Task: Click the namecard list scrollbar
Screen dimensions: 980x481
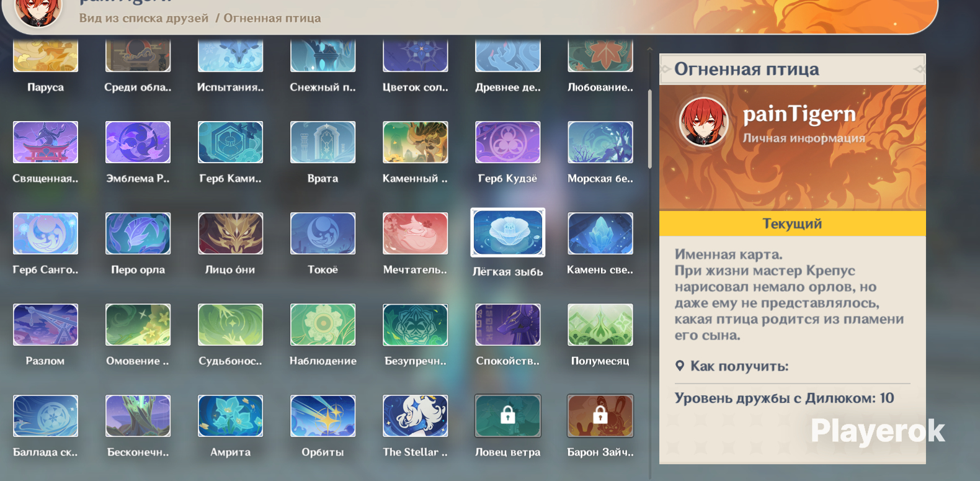Action: [649, 129]
